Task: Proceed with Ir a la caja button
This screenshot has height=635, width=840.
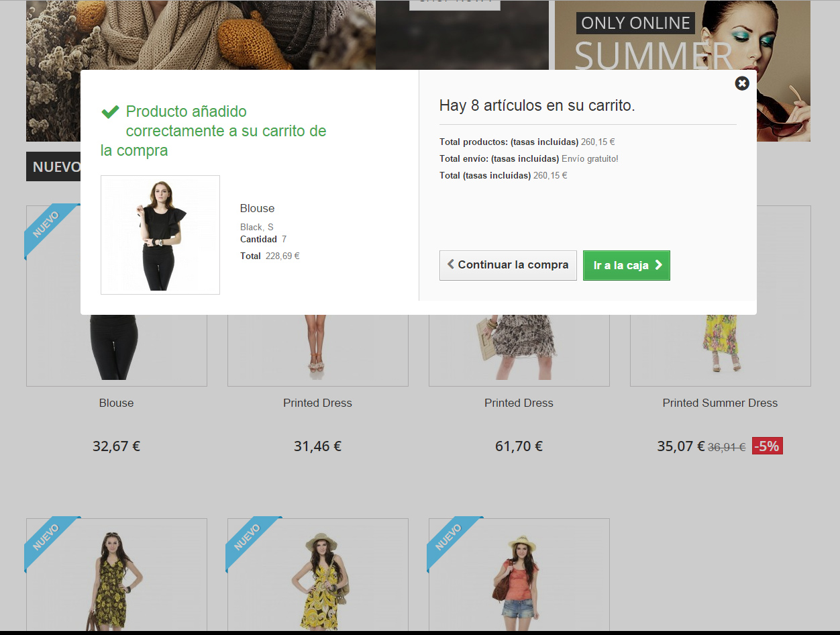Action: (627, 265)
